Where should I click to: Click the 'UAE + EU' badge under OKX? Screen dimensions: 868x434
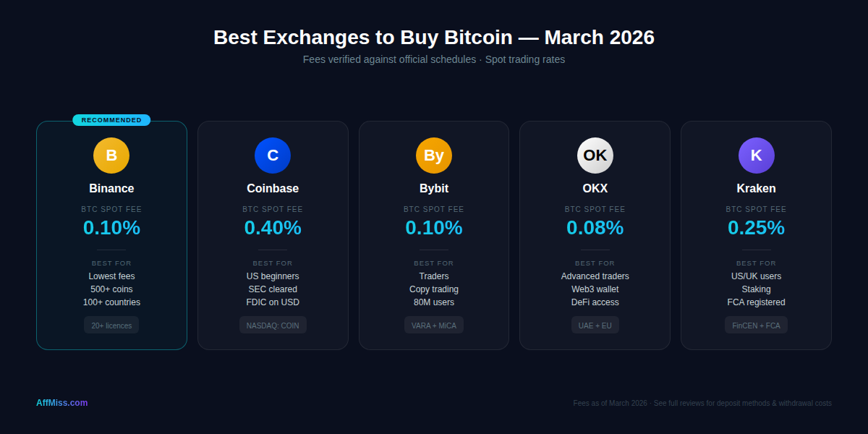595,325
